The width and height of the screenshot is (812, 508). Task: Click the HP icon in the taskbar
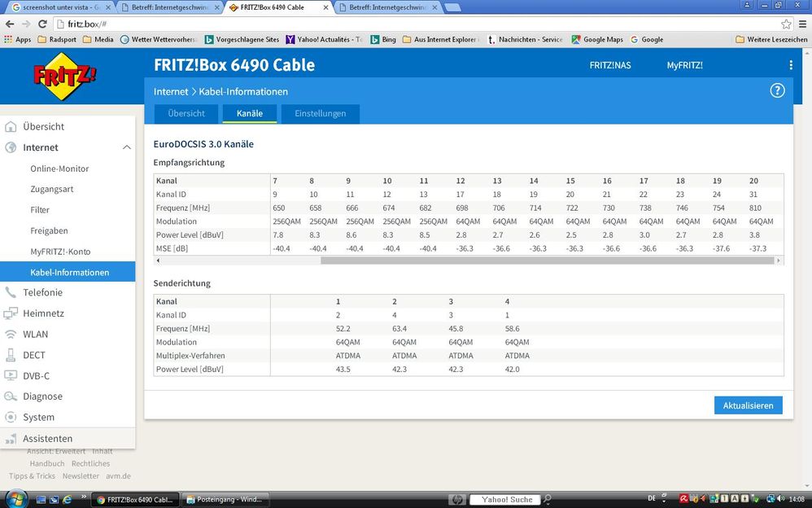(x=456, y=500)
